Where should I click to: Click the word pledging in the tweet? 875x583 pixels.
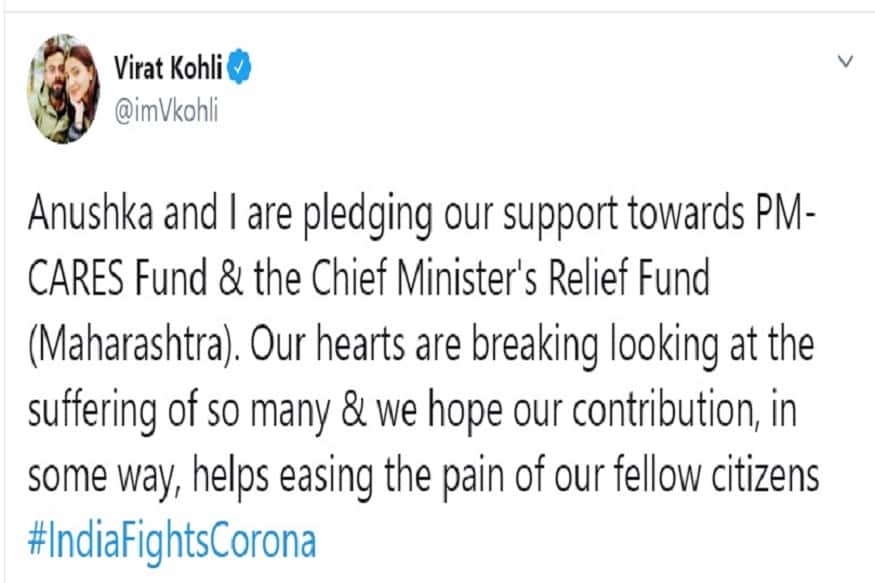pyautogui.click(x=368, y=216)
